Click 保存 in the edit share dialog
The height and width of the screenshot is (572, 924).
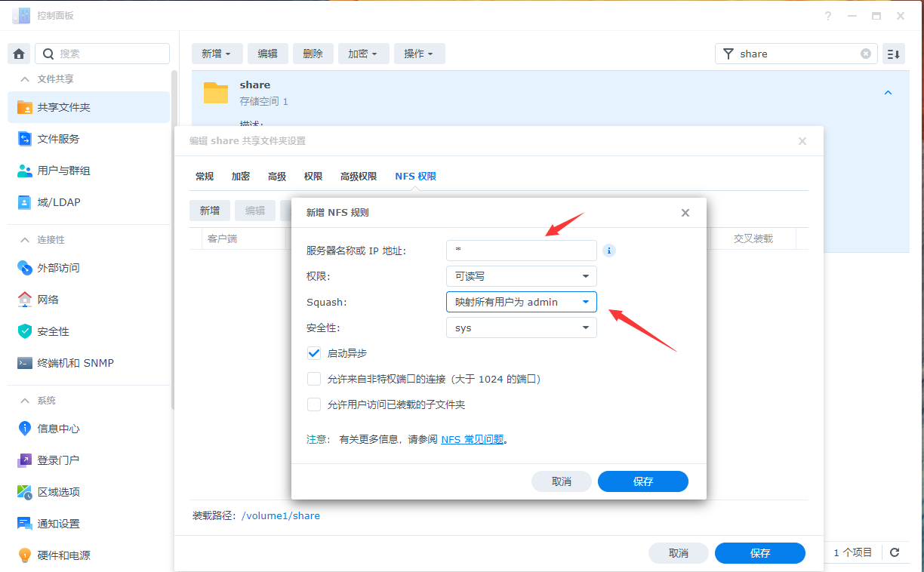tap(760, 553)
